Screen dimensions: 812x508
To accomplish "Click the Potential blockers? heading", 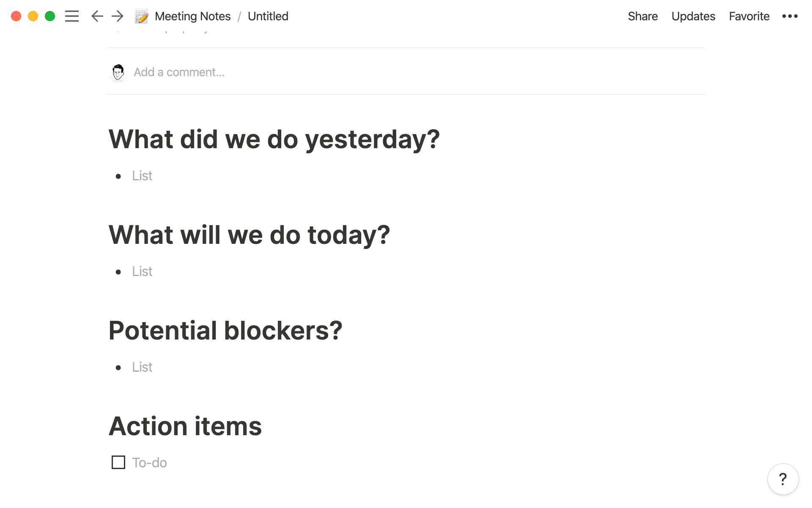I will 225,331.
